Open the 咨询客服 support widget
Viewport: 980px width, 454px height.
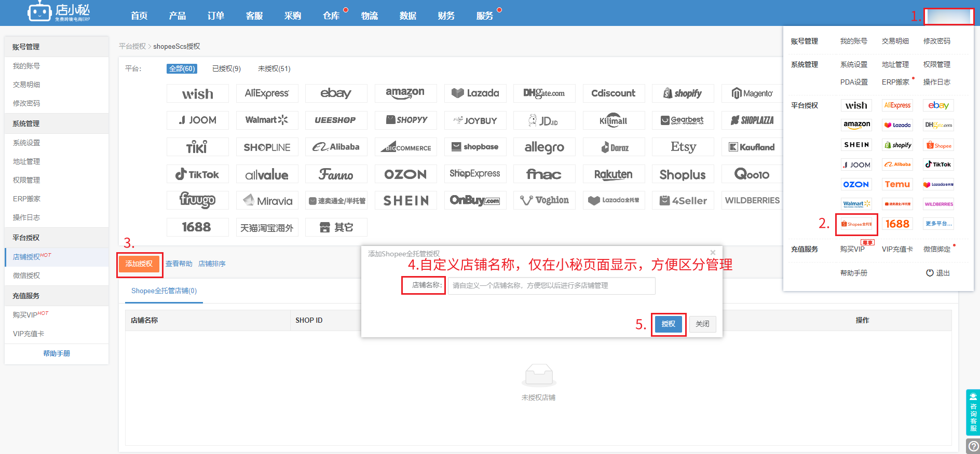(973, 412)
